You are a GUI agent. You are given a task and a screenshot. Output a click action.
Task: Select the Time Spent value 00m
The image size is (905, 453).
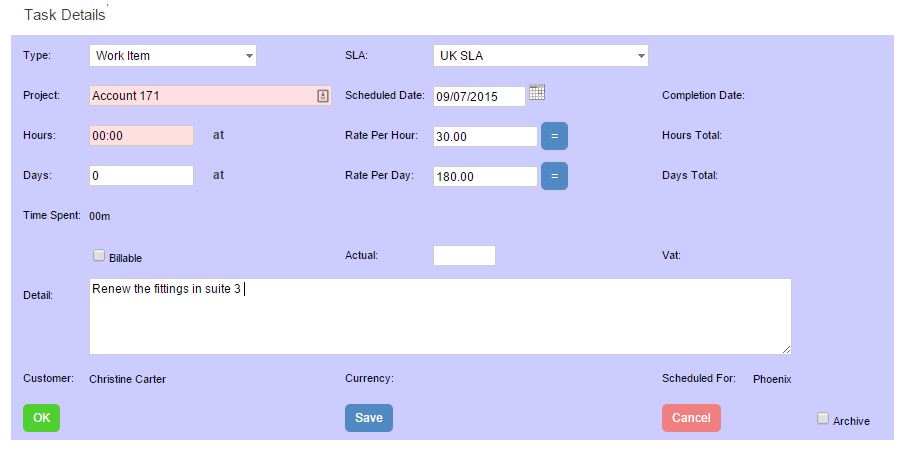(x=100, y=216)
